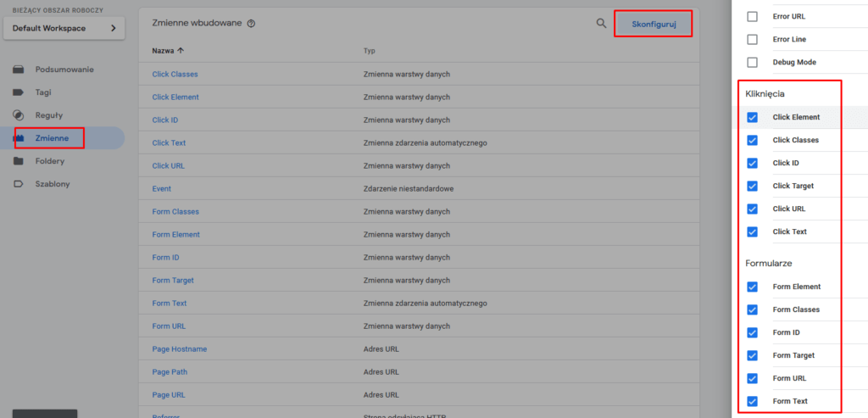Screen dimensions: 868x418
Task: Uncheck the Form Text checkbox
Action: click(x=752, y=401)
